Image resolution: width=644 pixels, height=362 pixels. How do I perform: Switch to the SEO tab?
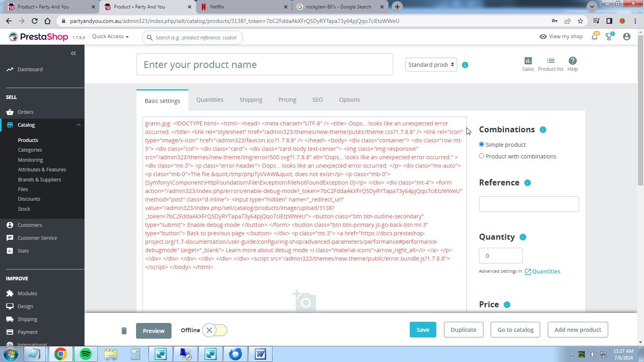(318, 100)
